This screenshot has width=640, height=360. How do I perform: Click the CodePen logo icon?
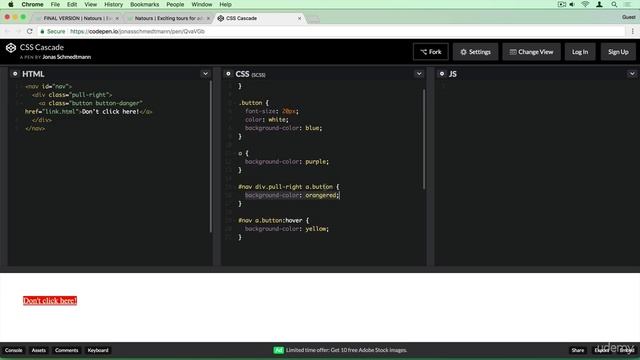click(x=11, y=48)
